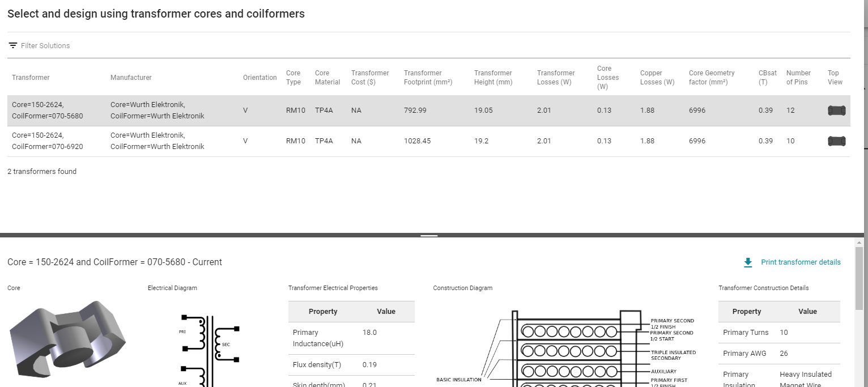The width and height of the screenshot is (868, 387).
Task: Sort by Transformer Cost ($) header
Action: tap(370, 78)
